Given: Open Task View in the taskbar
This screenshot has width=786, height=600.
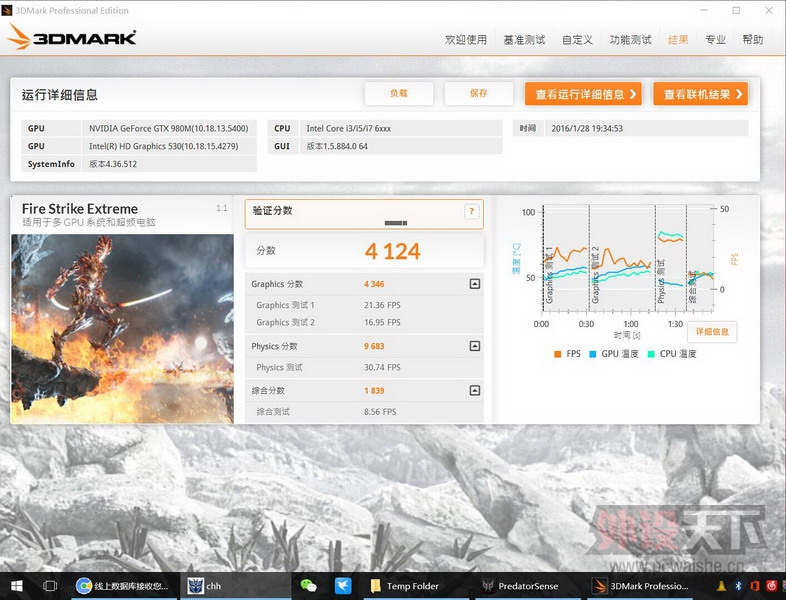Looking at the screenshot, I should tap(50, 586).
